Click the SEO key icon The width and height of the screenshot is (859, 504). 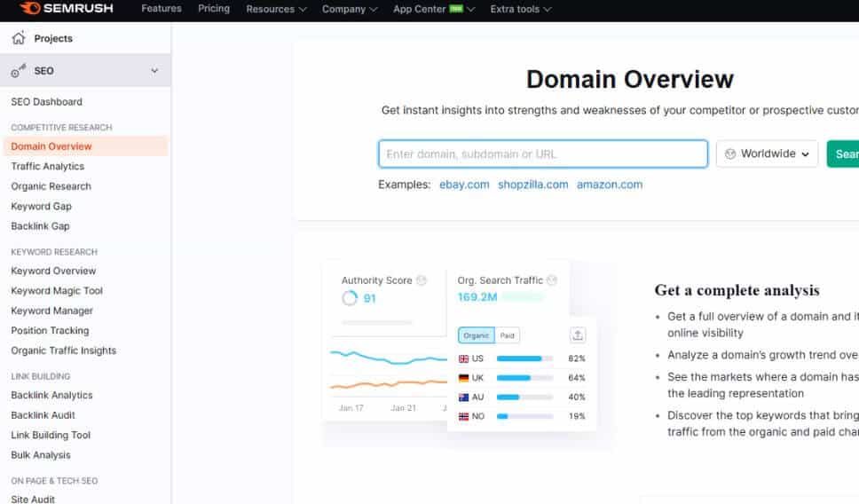pyautogui.click(x=19, y=71)
